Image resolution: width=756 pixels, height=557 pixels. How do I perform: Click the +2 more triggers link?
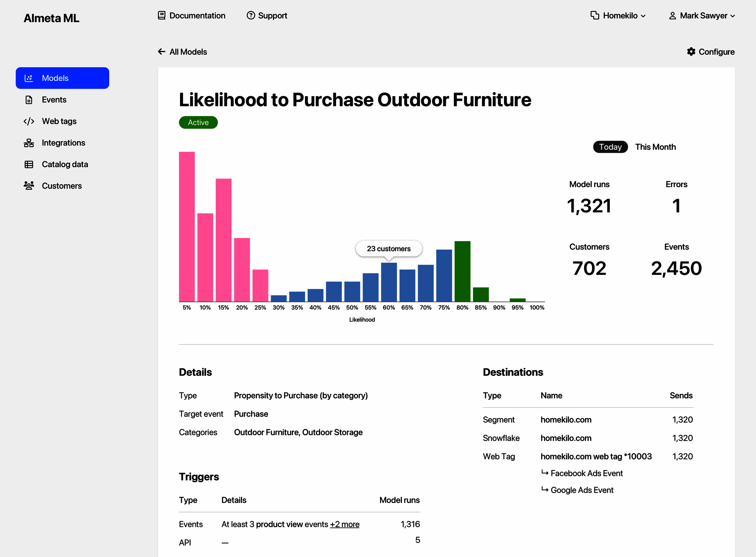(x=345, y=524)
